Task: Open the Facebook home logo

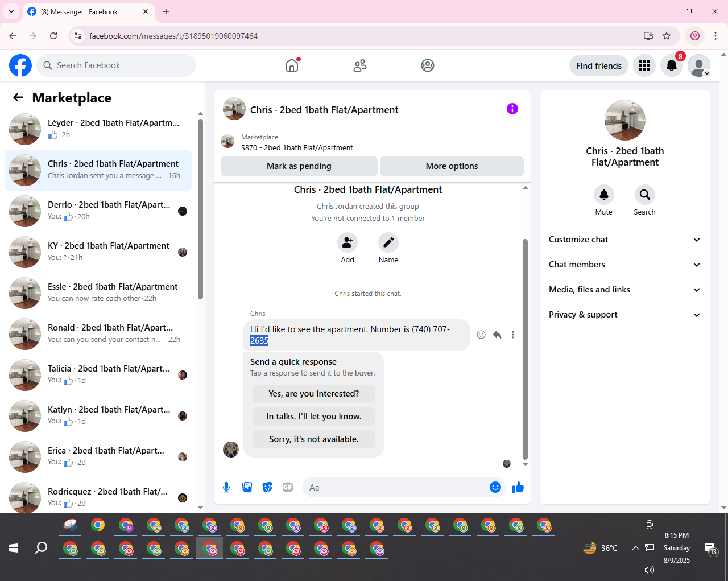Action: pos(20,65)
